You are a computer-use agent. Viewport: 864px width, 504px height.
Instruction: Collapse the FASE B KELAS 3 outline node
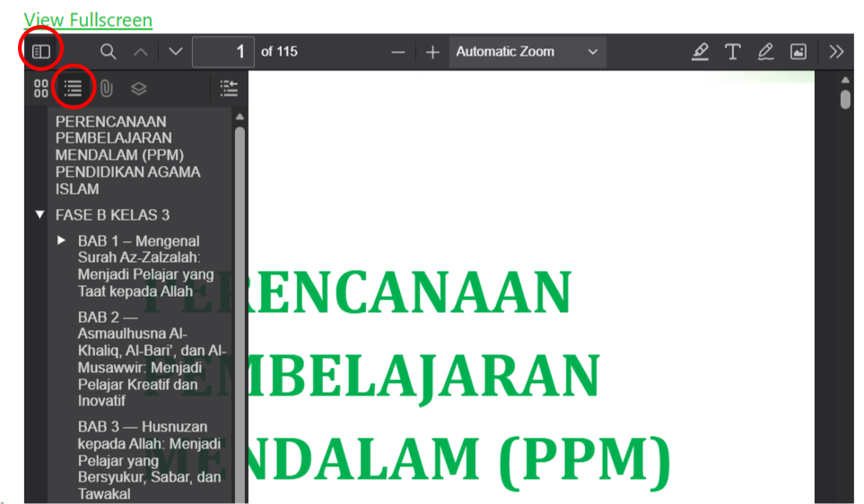click(x=39, y=215)
